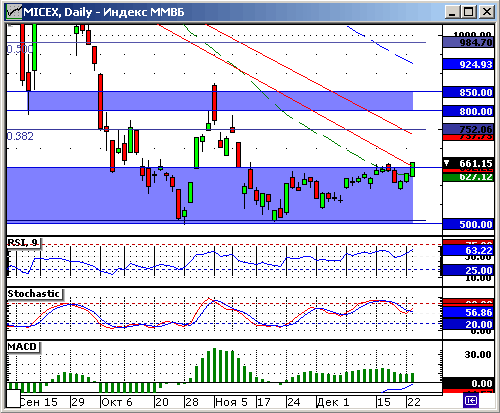Click the Stochastic value 56.86 label
The width and height of the screenshot is (500, 413).
pos(468,312)
